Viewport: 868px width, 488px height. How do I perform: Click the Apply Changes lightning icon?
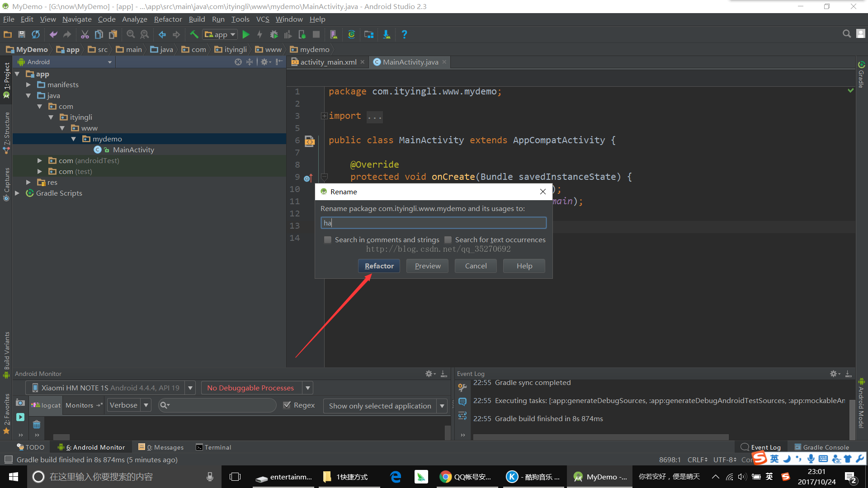pos(259,34)
